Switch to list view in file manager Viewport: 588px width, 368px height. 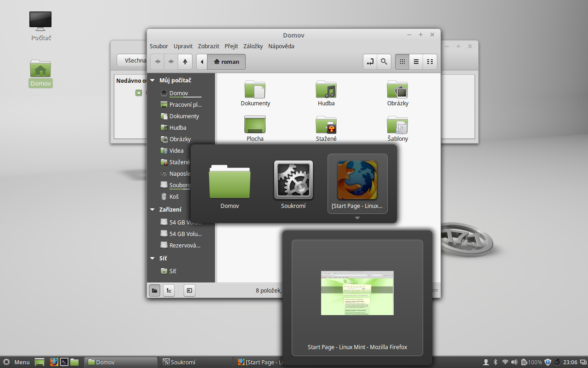(416, 62)
